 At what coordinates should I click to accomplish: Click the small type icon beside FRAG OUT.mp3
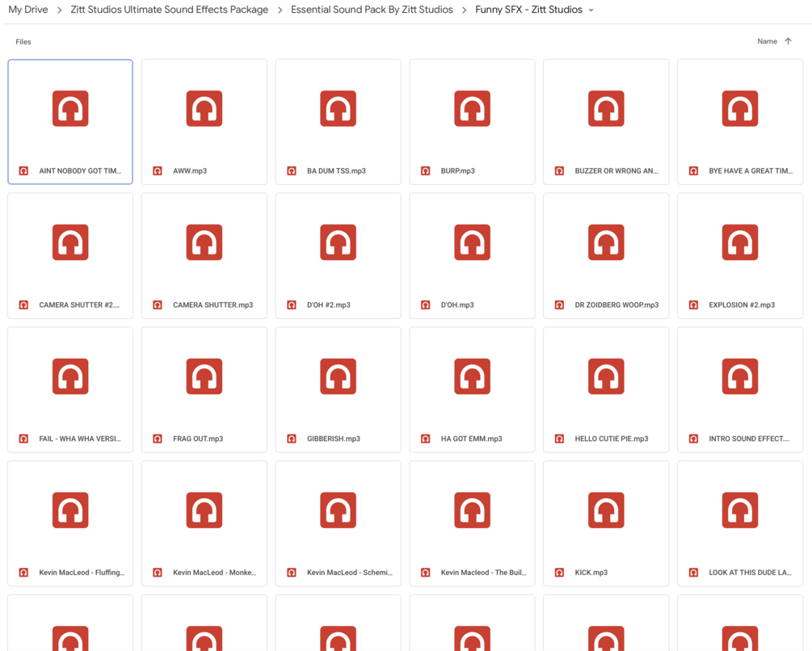(x=158, y=439)
